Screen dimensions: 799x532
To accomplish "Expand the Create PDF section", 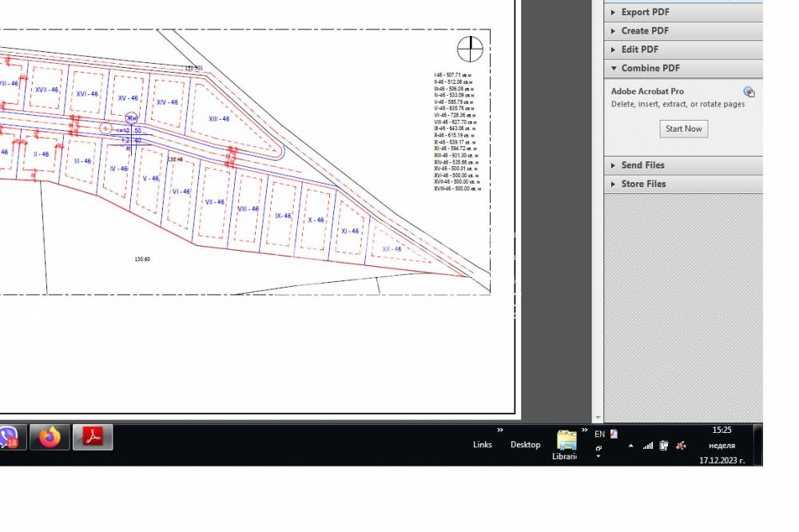I will tap(645, 30).
